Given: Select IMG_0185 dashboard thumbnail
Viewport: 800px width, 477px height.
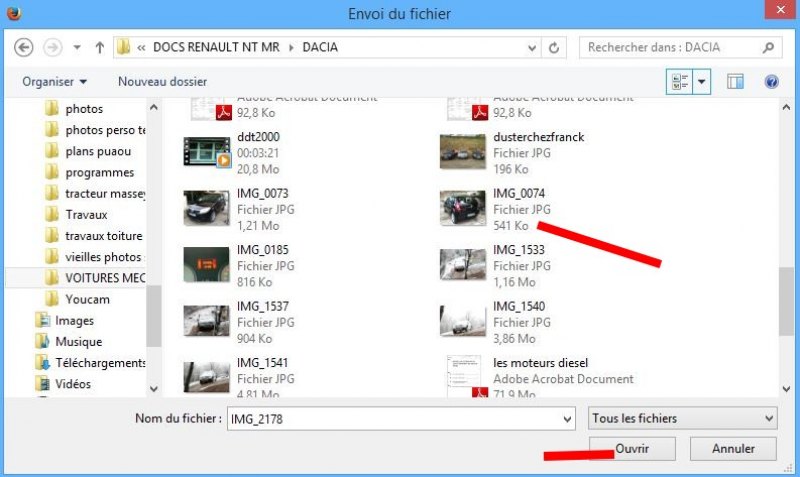Looking at the screenshot, I should (x=207, y=265).
